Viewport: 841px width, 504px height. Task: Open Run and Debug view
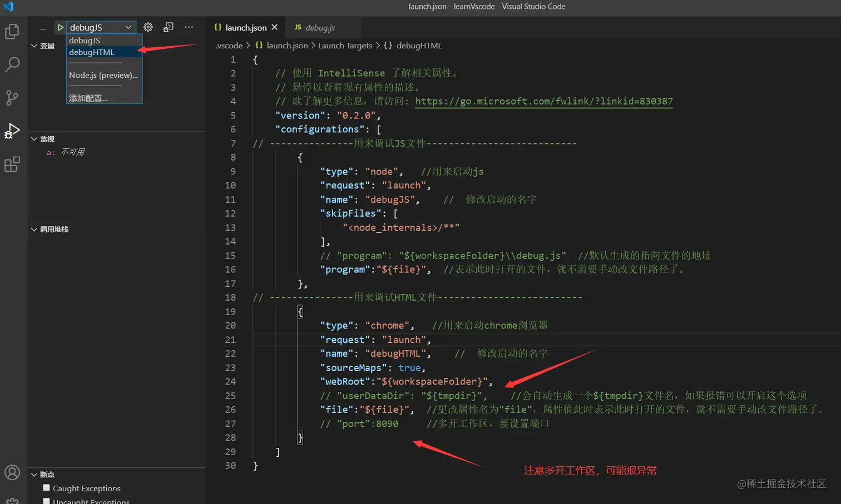coord(12,131)
